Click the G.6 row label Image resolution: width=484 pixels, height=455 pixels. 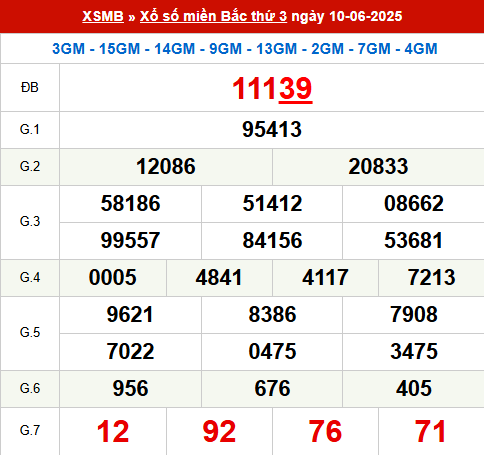[30, 388]
